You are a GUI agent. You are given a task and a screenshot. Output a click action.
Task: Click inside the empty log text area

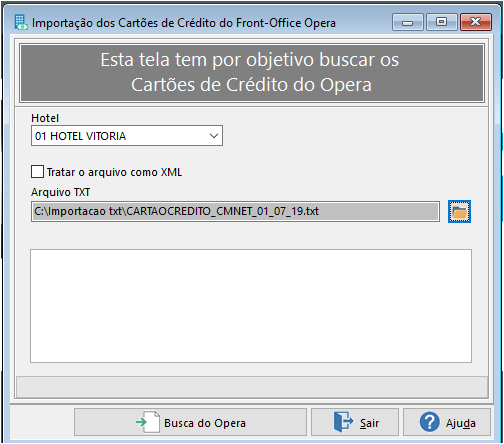tap(251, 306)
